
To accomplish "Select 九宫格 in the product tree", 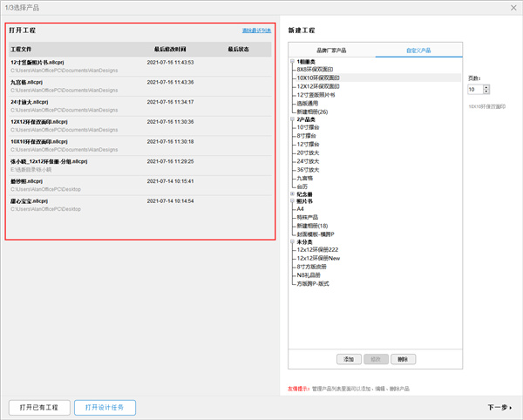I will [x=305, y=179].
